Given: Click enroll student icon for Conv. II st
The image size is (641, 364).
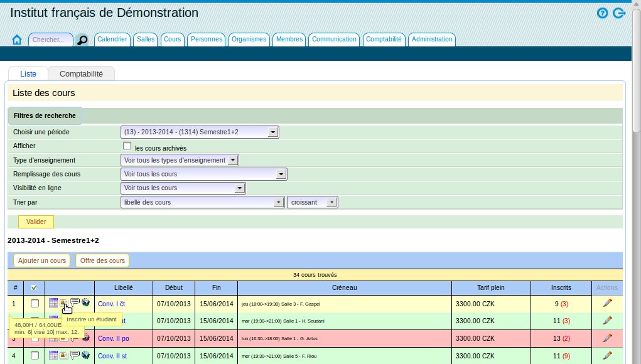Looking at the screenshot, I should pos(64,355).
